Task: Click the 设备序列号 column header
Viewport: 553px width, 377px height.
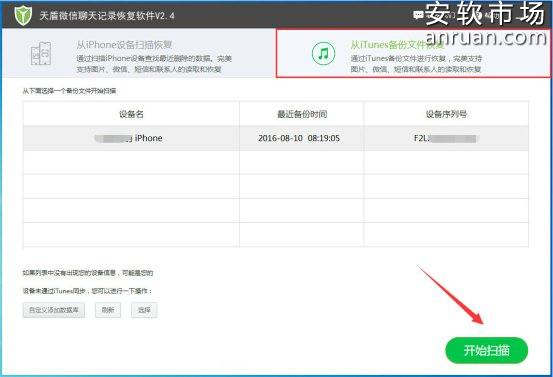Action: click(x=446, y=114)
